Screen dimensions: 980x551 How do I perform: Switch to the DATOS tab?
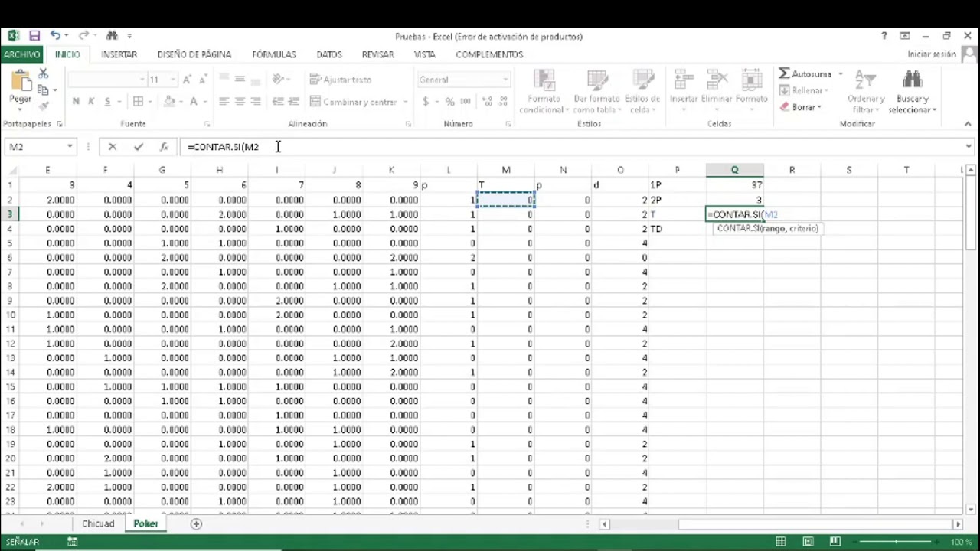point(329,54)
